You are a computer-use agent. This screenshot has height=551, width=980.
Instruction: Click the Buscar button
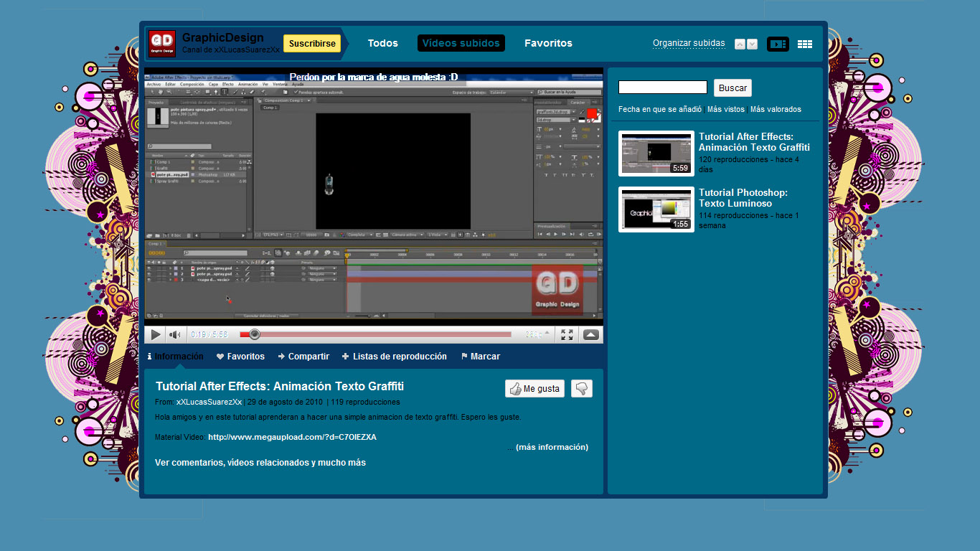pos(732,88)
